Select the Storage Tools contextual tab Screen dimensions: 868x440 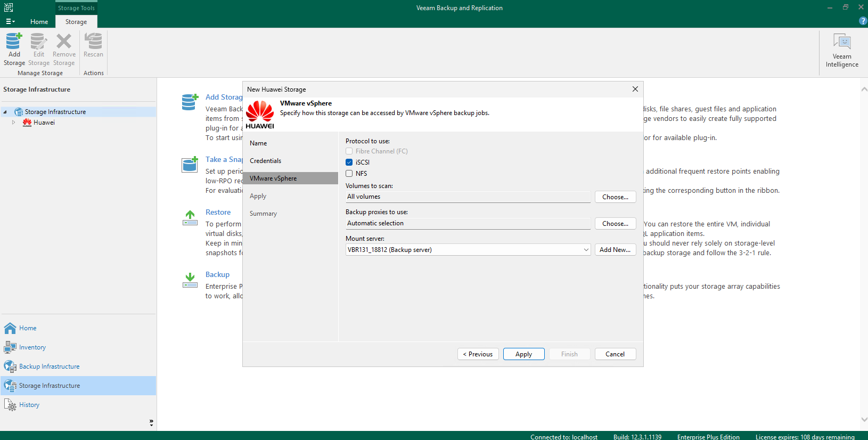76,8
